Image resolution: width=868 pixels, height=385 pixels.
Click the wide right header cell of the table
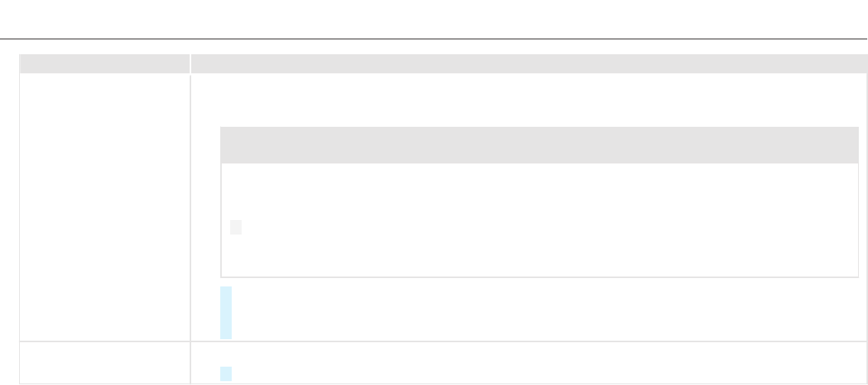(x=528, y=63)
